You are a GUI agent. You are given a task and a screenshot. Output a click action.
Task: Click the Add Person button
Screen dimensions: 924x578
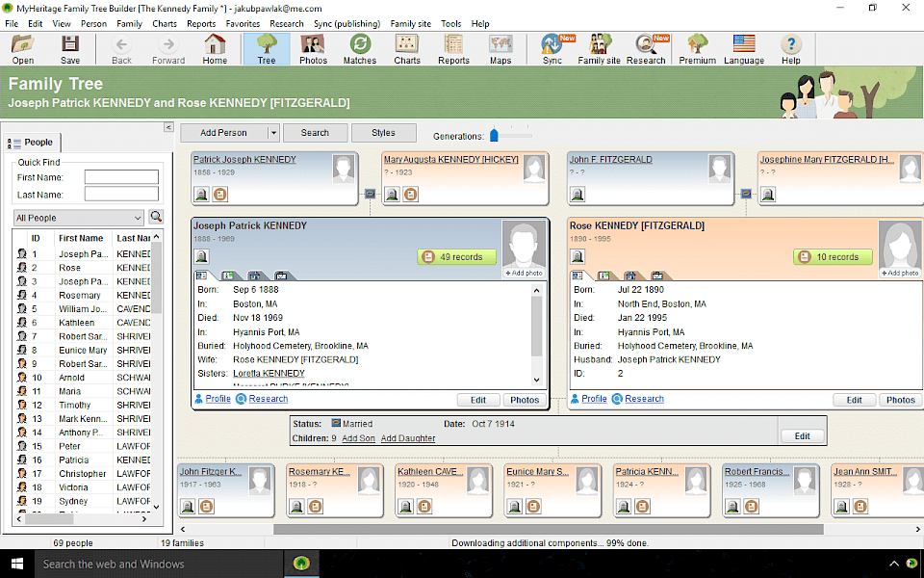(x=224, y=133)
